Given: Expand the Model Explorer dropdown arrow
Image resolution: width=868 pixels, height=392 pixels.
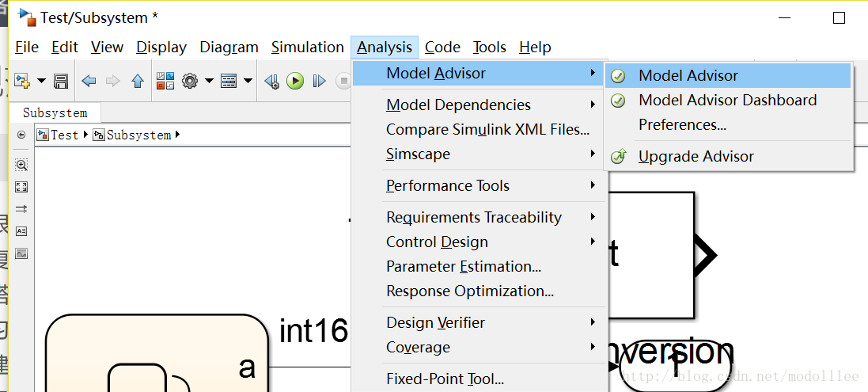Looking at the screenshot, I should pyautogui.click(x=248, y=81).
